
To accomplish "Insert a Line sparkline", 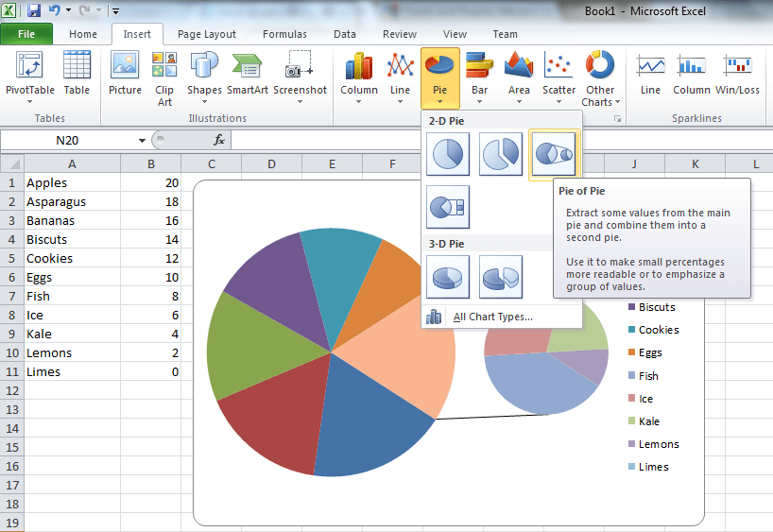I will coord(650,73).
